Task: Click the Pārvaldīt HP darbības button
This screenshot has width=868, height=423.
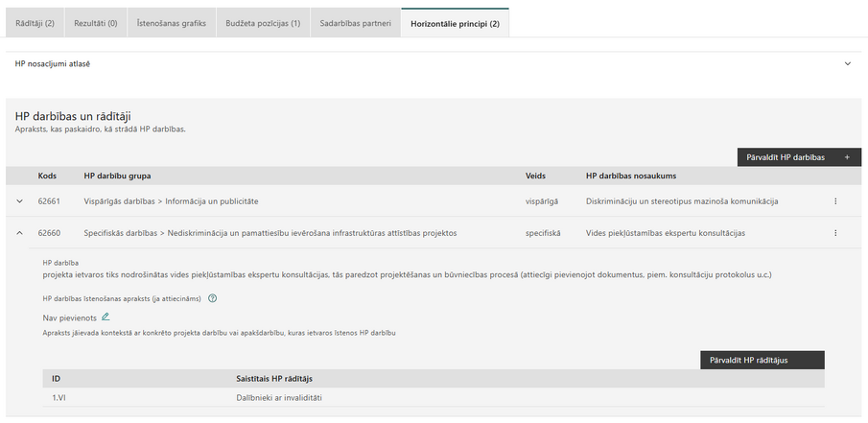Action: point(799,157)
